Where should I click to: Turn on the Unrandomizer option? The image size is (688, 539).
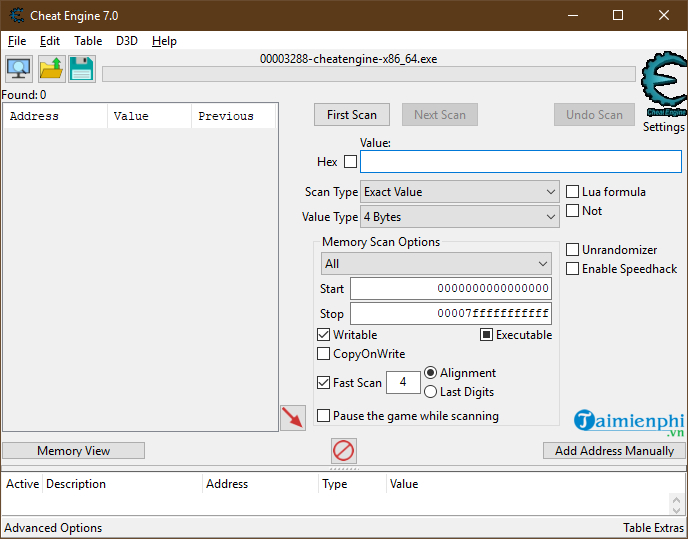coord(572,250)
